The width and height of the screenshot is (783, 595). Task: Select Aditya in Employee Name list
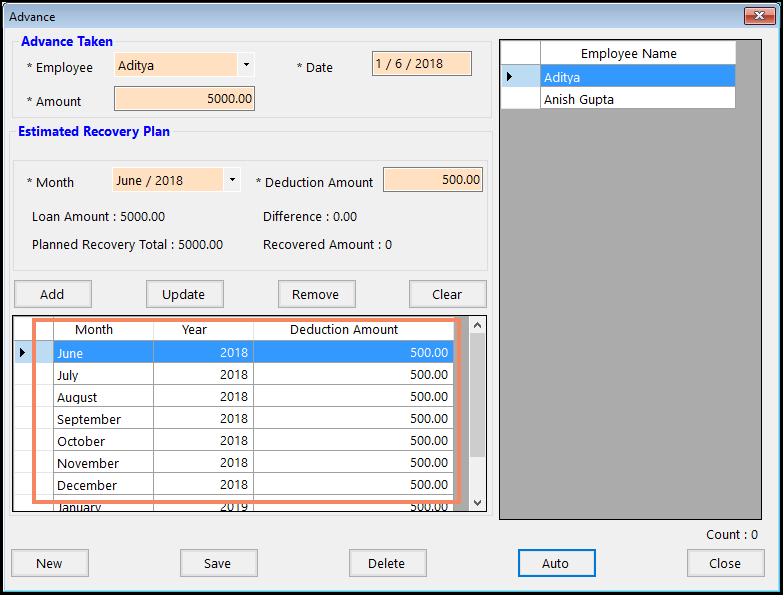point(638,76)
